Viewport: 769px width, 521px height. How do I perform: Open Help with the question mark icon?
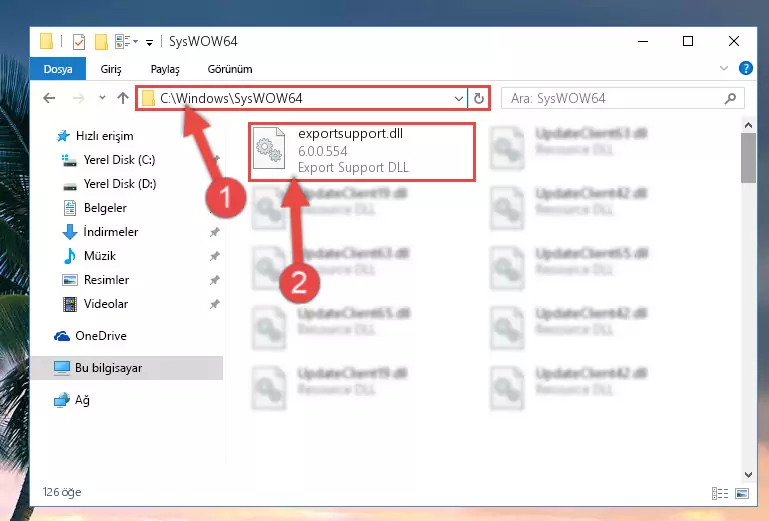click(745, 68)
